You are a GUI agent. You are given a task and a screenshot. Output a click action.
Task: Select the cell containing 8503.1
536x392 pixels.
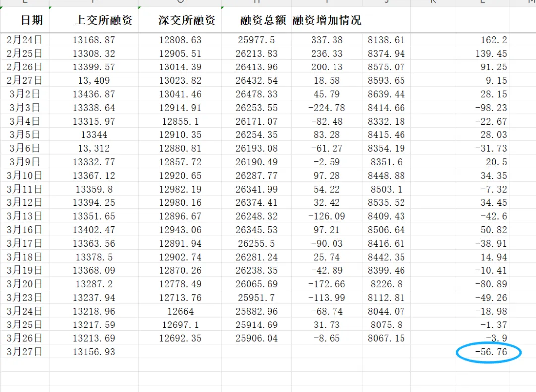[386, 189]
